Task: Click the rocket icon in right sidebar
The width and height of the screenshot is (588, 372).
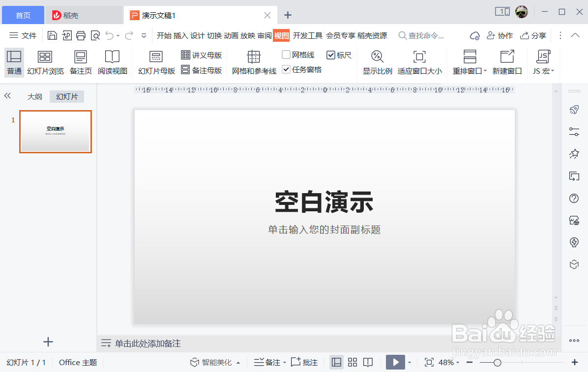Action: tap(574, 110)
